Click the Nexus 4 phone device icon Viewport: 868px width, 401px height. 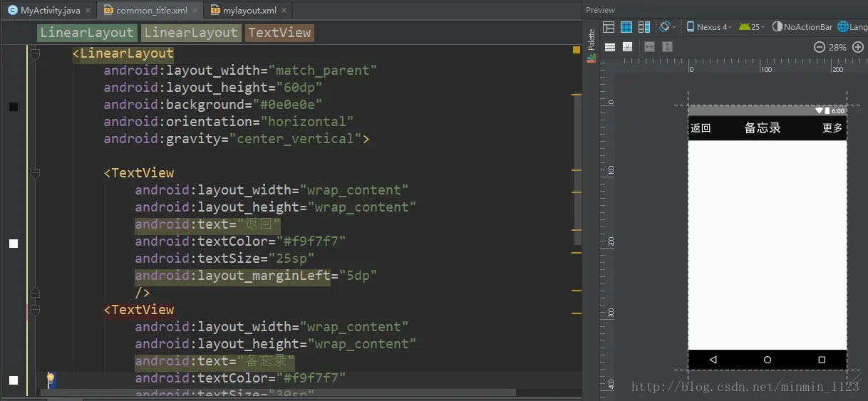(691, 27)
